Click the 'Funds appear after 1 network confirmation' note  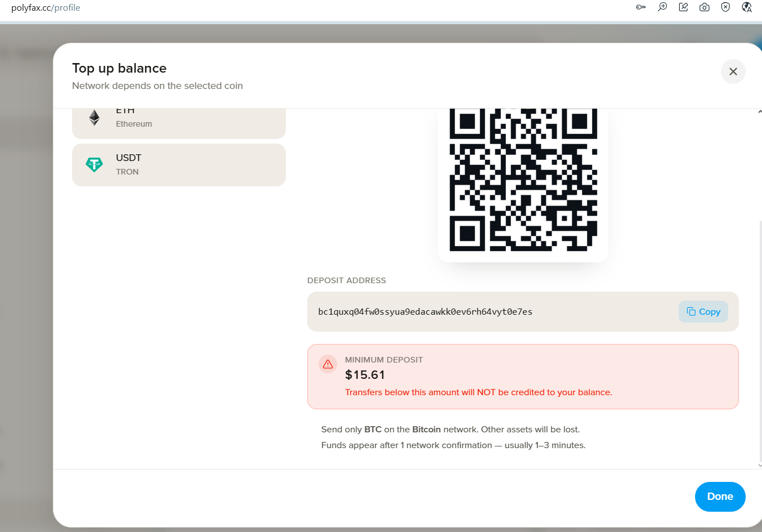[x=453, y=445]
